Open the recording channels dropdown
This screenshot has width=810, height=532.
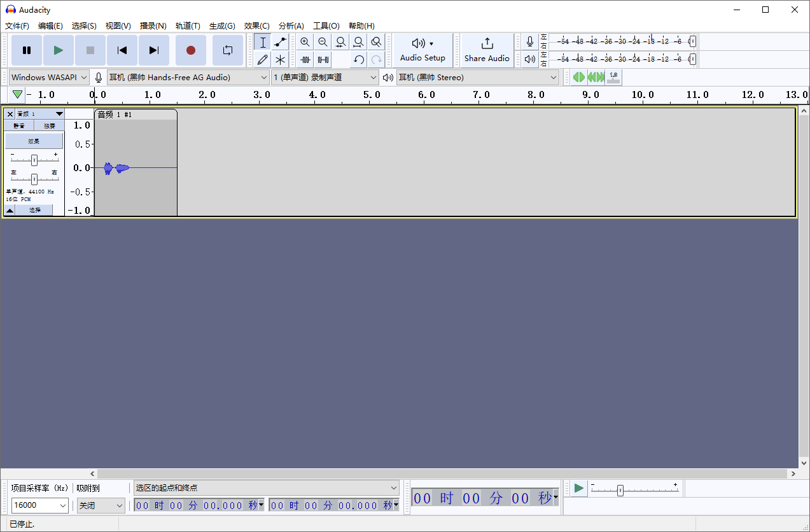tap(325, 78)
